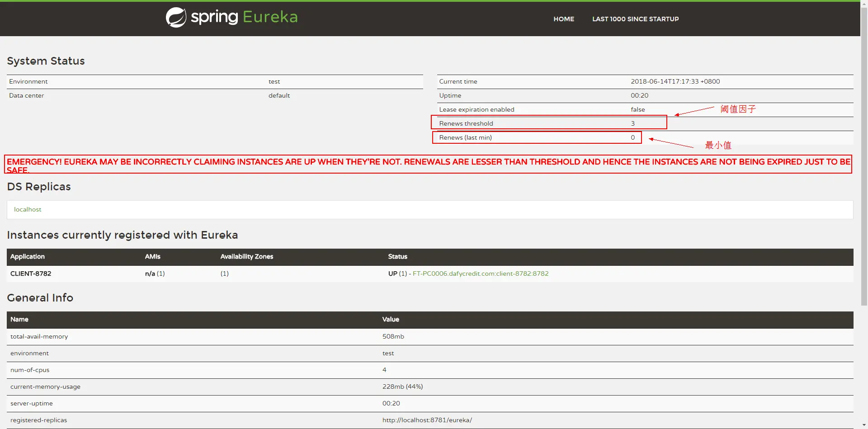Click the Name column header in General Info
This screenshot has width=868, height=429.
coord(19,319)
